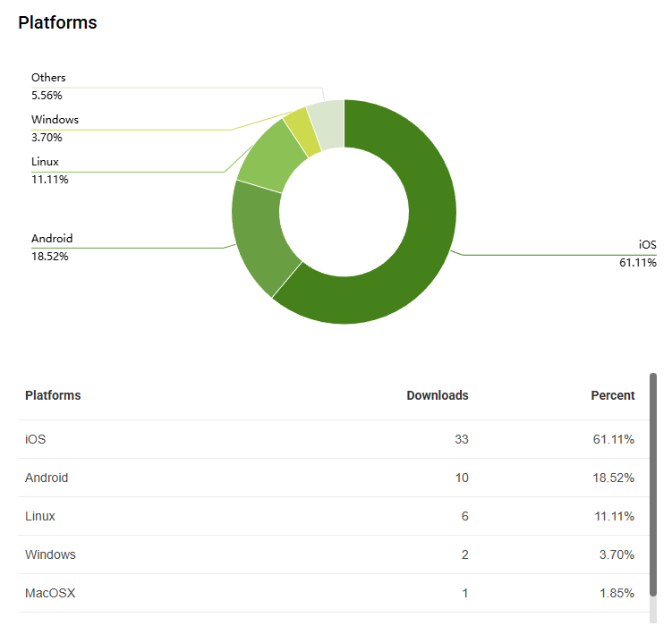Screen dimensions: 672x626
Task: Click the iOS 61.11% chart label
Action: (637, 253)
